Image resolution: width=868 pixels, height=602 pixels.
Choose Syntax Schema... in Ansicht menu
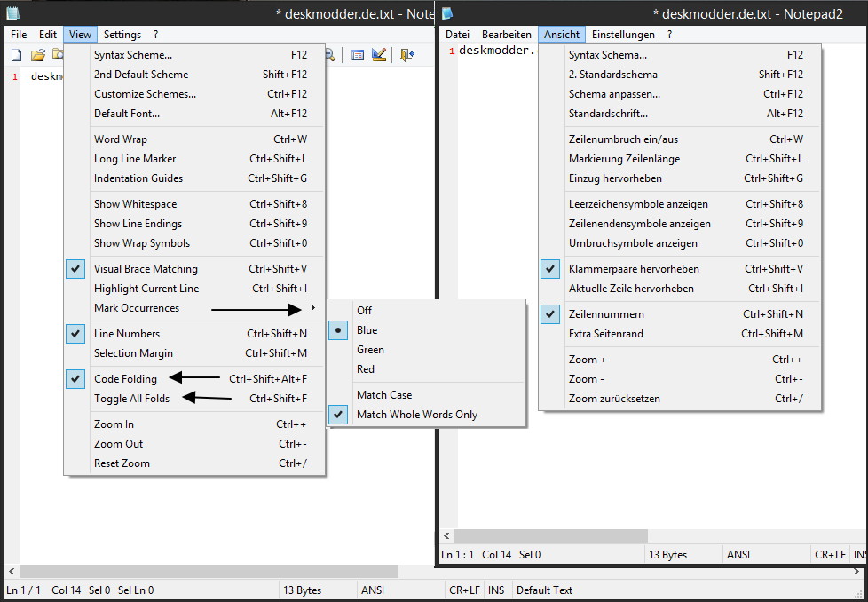click(x=680, y=55)
